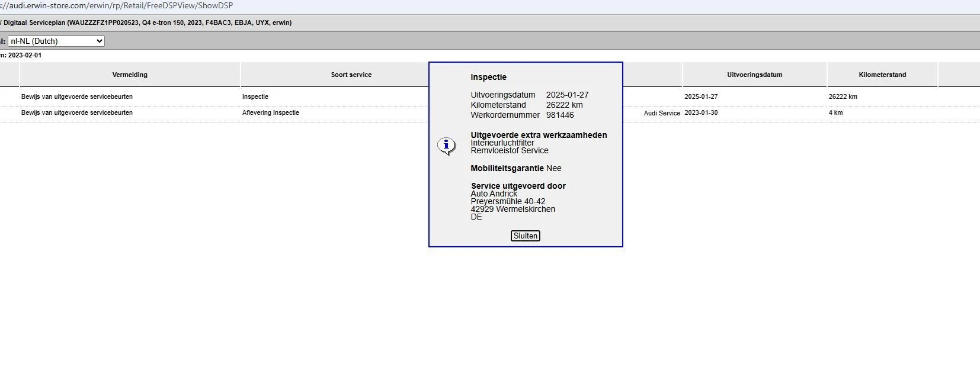Click the 4 km mileage cell
This screenshot has height=390, width=980.
pos(835,112)
